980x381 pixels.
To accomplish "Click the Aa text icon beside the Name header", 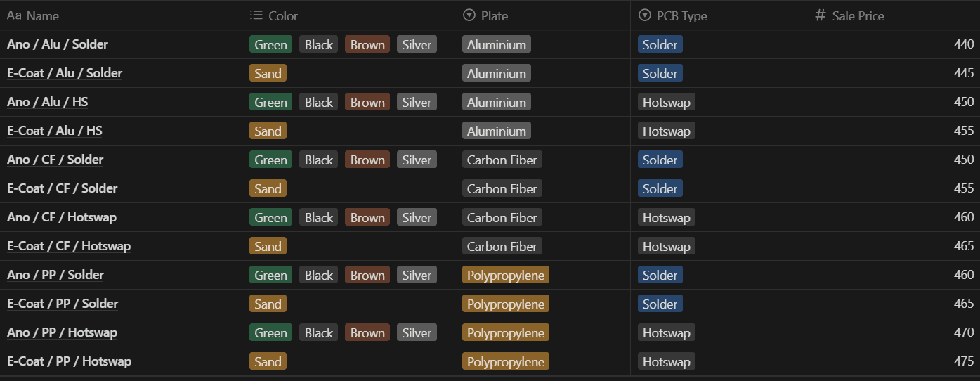I will pyautogui.click(x=14, y=15).
